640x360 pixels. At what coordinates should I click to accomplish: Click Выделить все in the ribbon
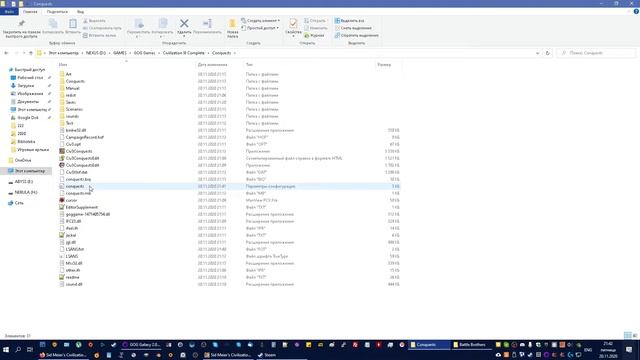tap(349, 21)
